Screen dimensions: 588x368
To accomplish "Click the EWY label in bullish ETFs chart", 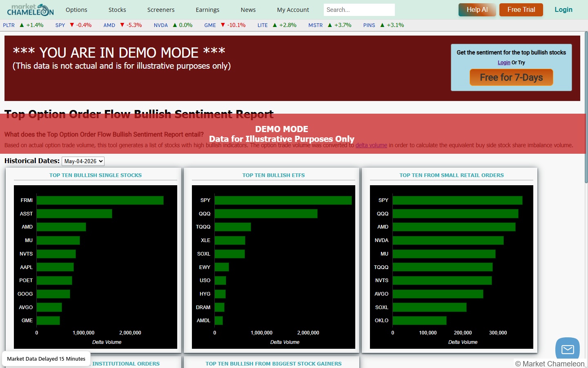I will (205, 267).
